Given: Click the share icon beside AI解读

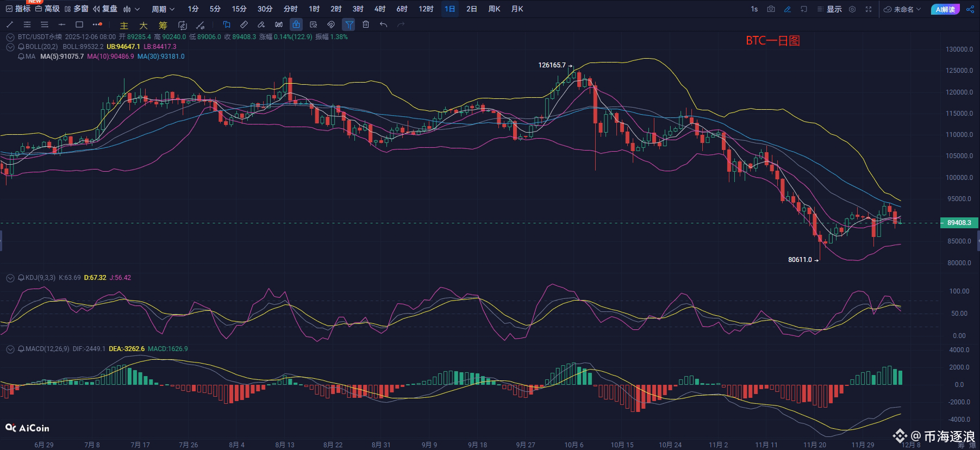Looking at the screenshot, I should pyautogui.click(x=970, y=9).
